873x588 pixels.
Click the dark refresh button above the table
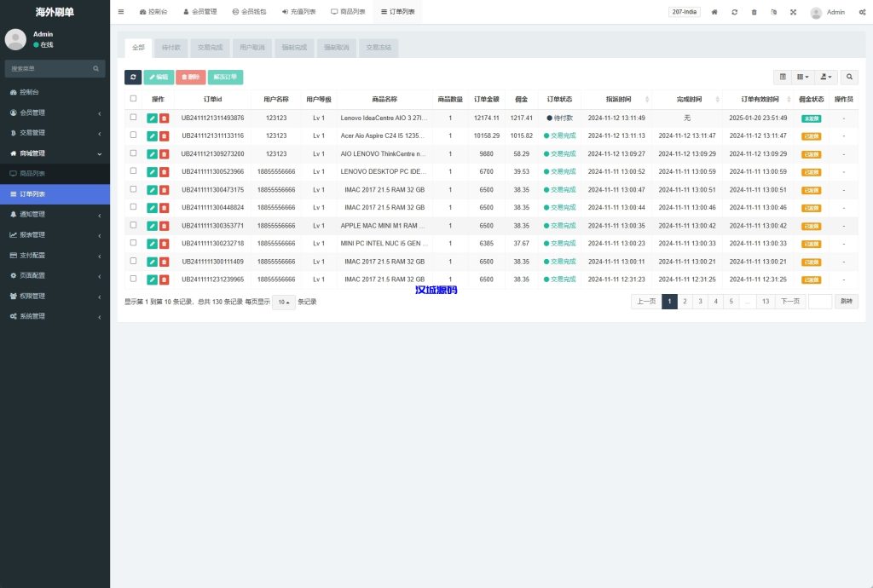[133, 78]
